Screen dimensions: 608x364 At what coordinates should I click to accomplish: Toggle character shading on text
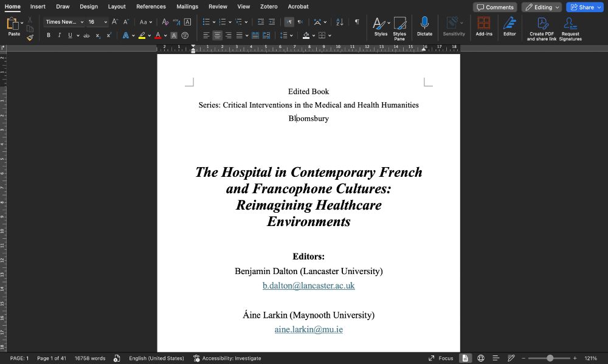(x=174, y=36)
